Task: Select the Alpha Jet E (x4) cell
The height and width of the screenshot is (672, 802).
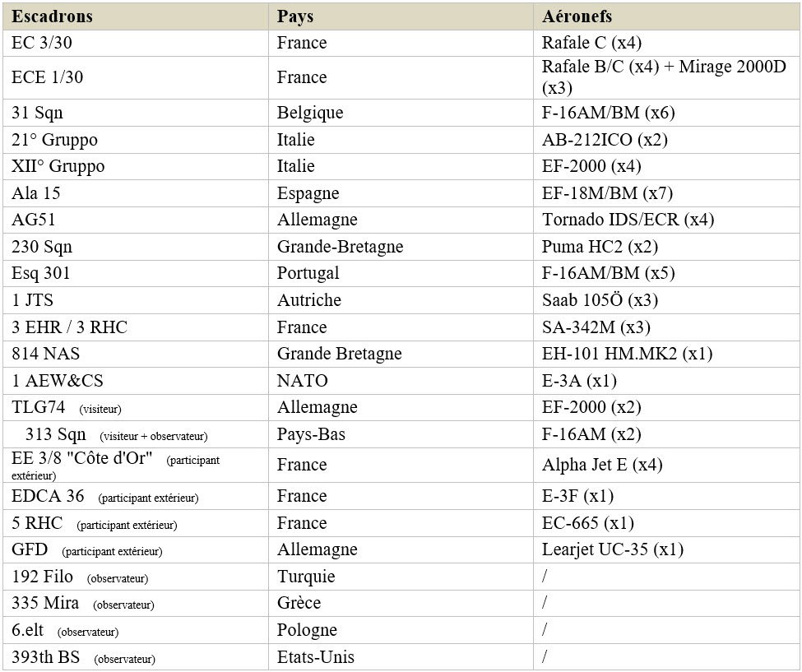Action: coord(666,465)
